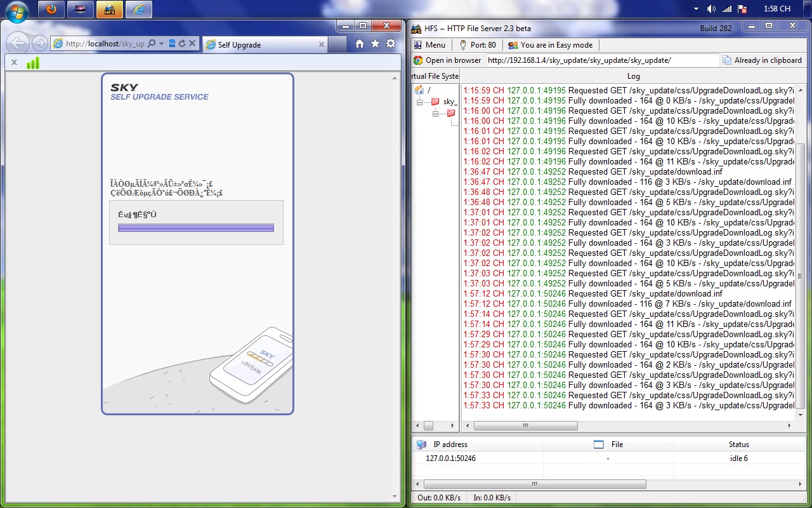Image resolution: width=812 pixels, height=508 pixels.
Task: Select connection row 127.0.0.1:50246
Action: 608,458
